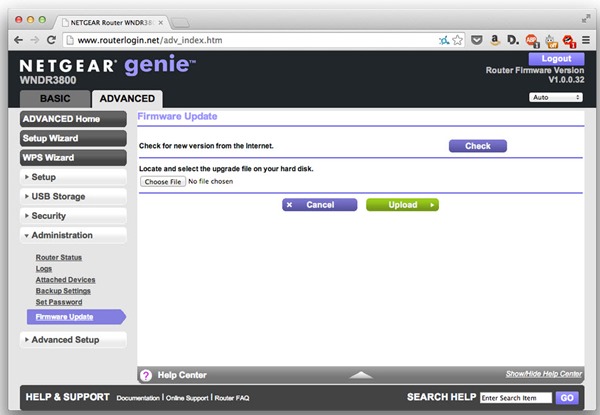Click Choose File button
600x415 pixels.
[163, 182]
